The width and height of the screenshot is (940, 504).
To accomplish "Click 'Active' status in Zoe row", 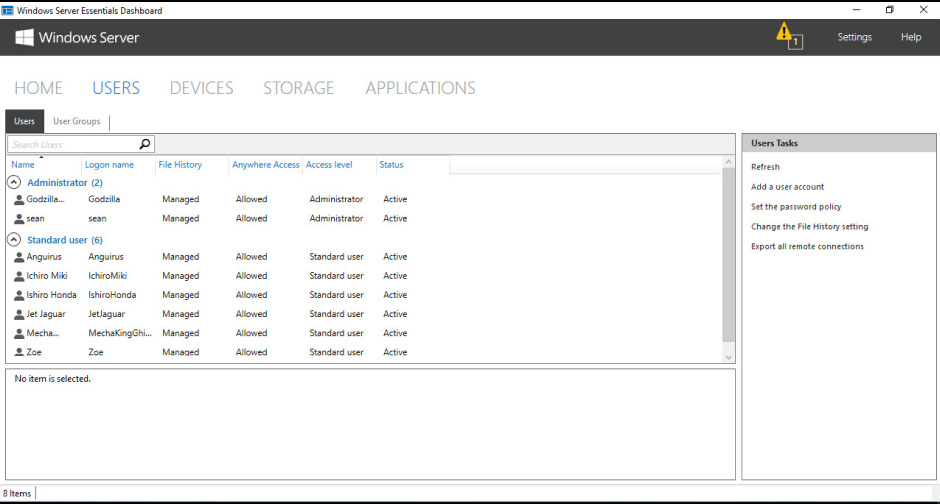I will point(395,352).
